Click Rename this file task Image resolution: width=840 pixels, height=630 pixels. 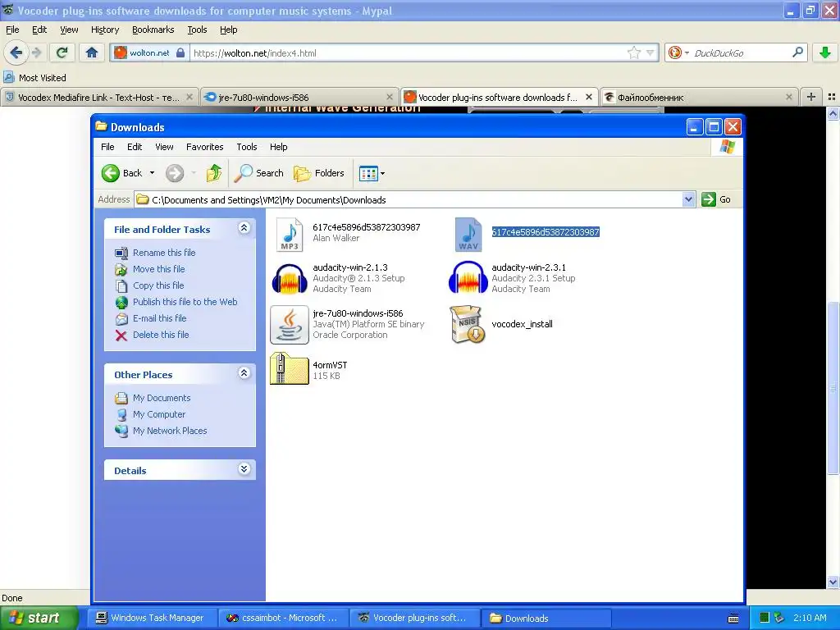tap(164, 253)
